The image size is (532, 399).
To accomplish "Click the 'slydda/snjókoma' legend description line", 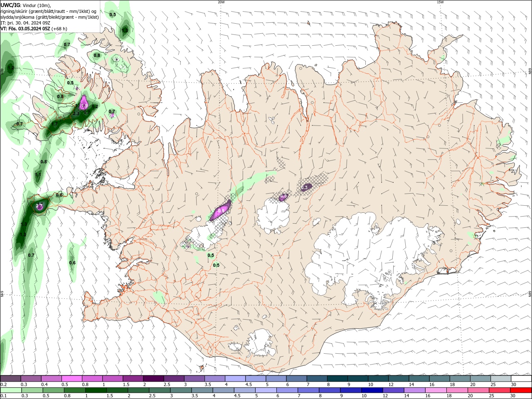I will (x=50, y=17).
